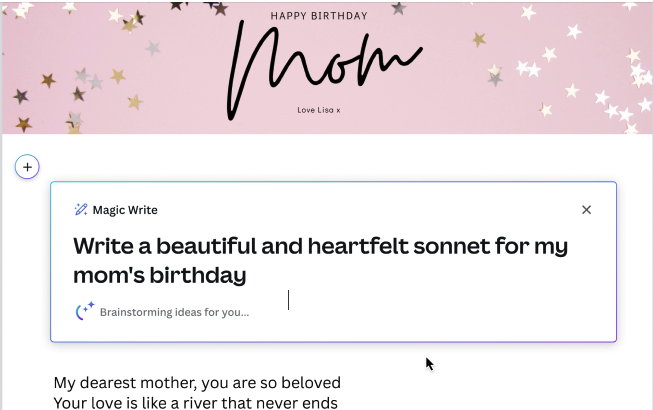Click the line "My dearest mother, you are so beloved"
The image size is (653, 410).
tap(197, 383)
